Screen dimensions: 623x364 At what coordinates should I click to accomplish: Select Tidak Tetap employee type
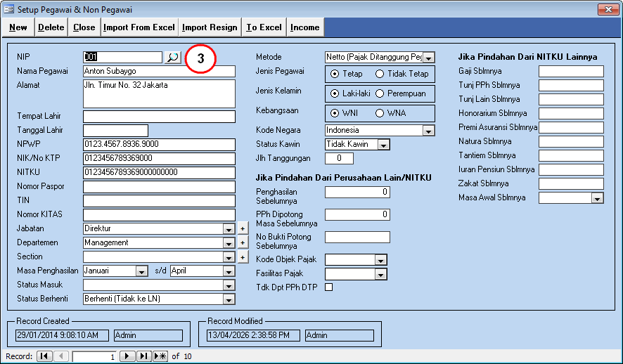click(380, 74)
